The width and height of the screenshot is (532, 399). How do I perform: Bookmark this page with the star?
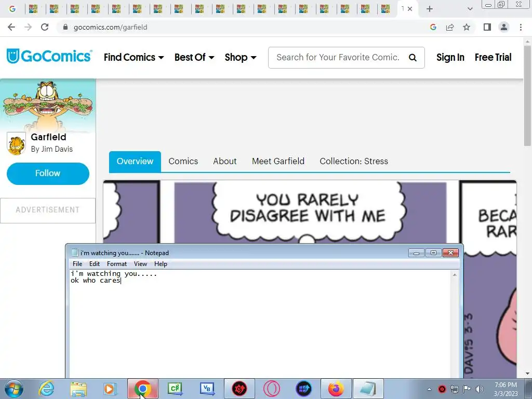pyautogui.click(x=467, y=27)
